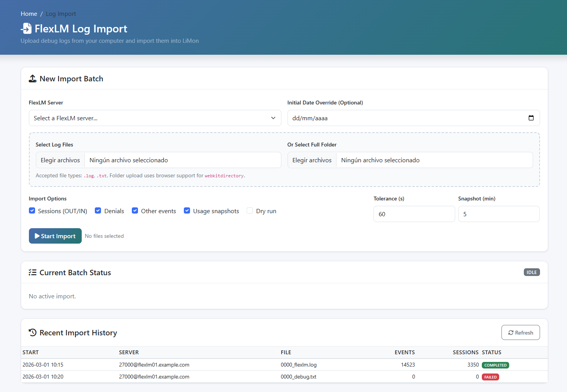Click Refresh in Recent Import History
Screen dimensions: 567x392
click(520, 332)
